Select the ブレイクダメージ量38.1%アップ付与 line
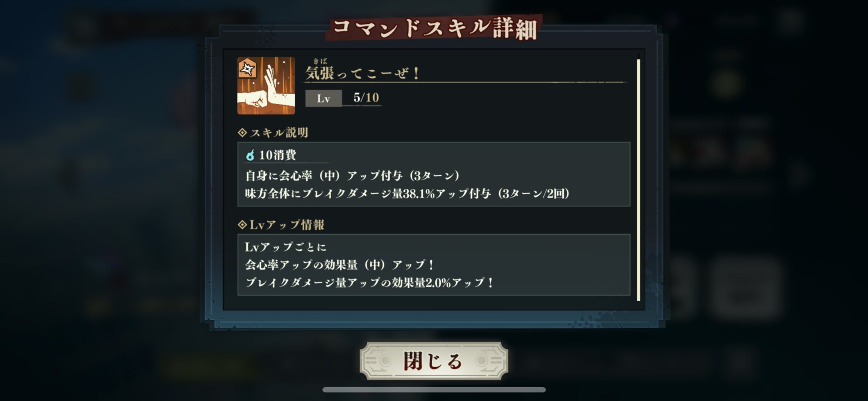 [x=408, y=194]
